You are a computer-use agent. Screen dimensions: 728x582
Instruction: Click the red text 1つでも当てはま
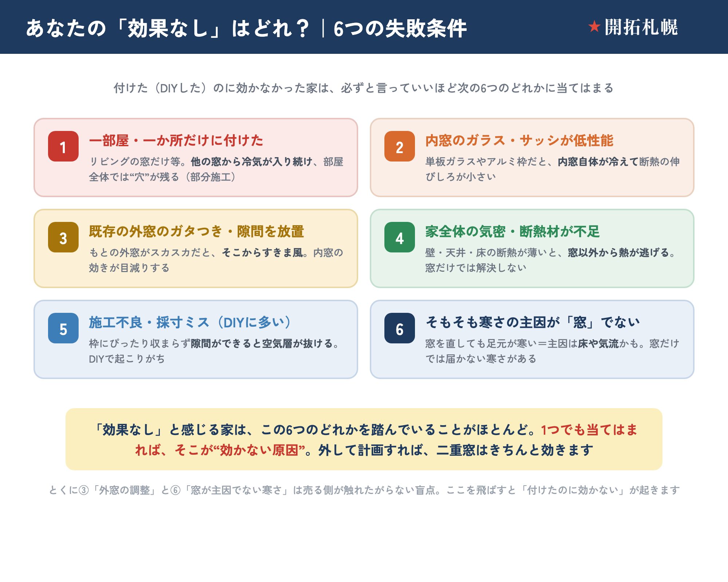(589, 430)
